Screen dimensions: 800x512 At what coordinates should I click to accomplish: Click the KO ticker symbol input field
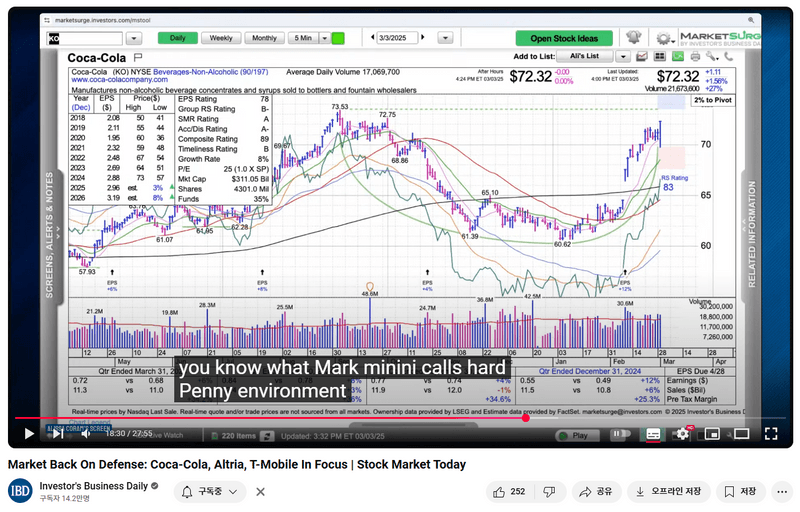(85, 38)
